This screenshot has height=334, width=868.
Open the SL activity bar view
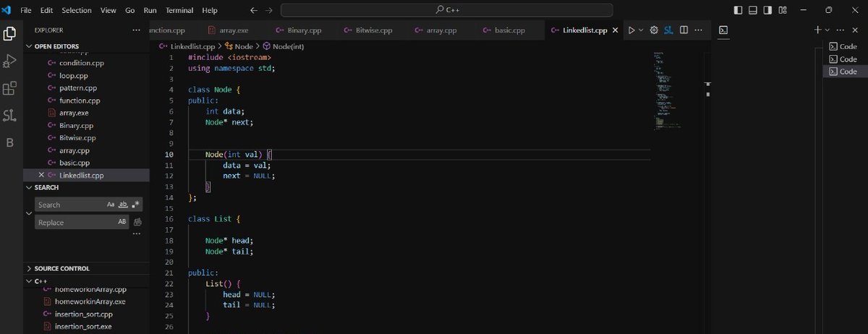(10, 115)
